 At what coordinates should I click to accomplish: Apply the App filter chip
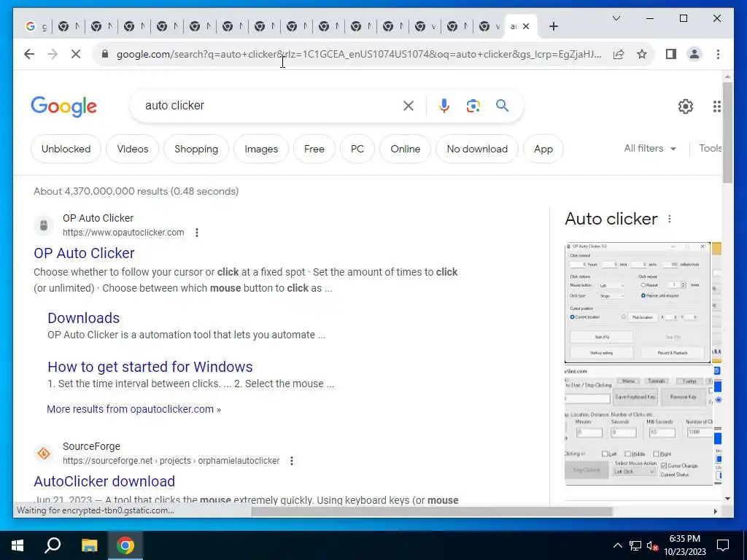point(543,149)
